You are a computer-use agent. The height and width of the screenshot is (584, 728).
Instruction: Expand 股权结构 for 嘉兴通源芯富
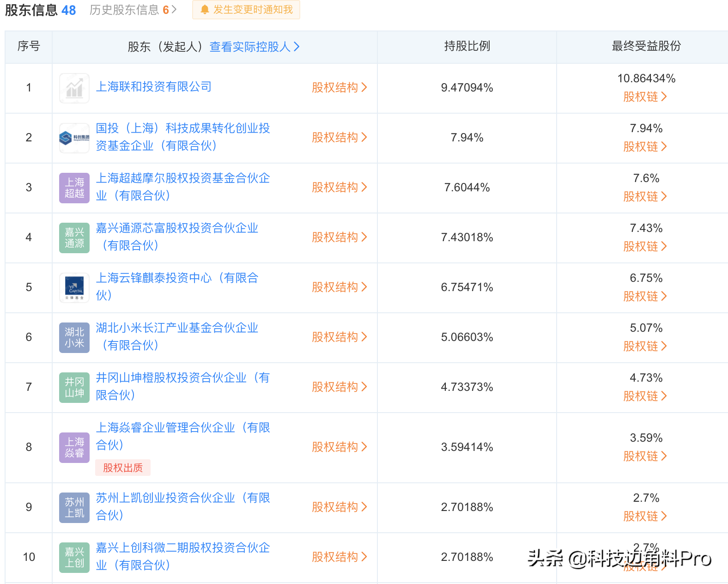340,237
